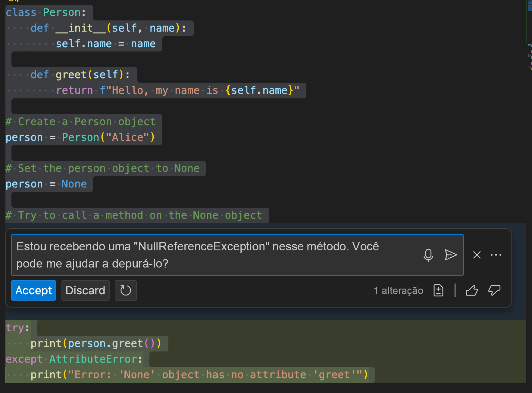532x393 pixels.
Task: Click the "self.name = name" assignment
Action: coord(105,43)
